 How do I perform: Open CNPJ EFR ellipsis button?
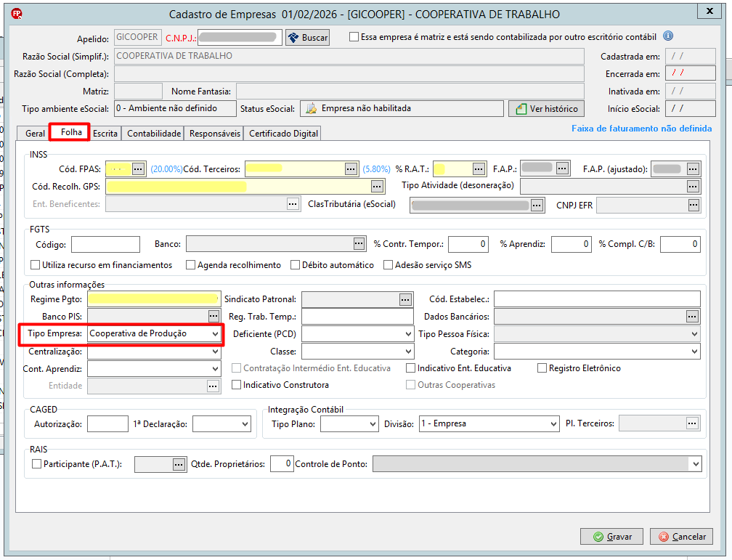[x=694, y=205]
